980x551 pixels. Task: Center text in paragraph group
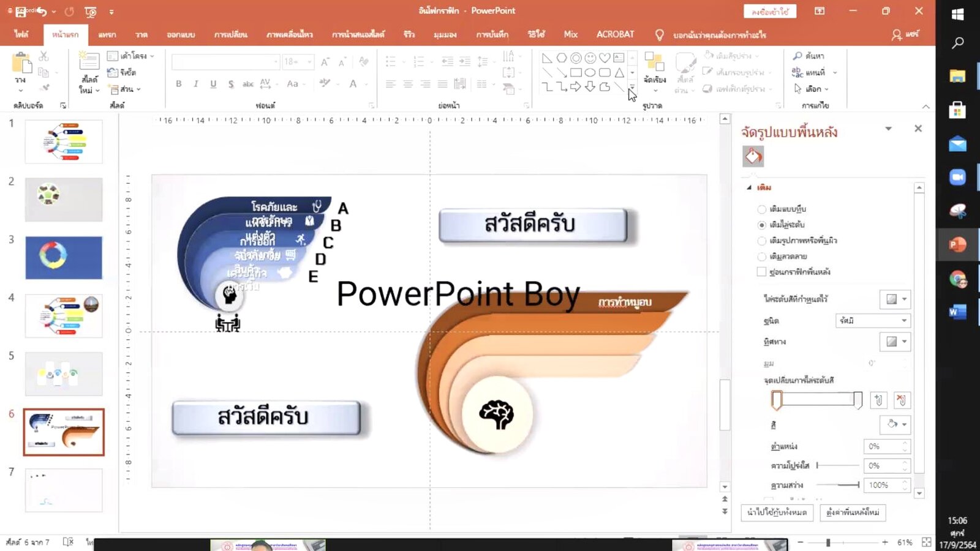(408, 84)
